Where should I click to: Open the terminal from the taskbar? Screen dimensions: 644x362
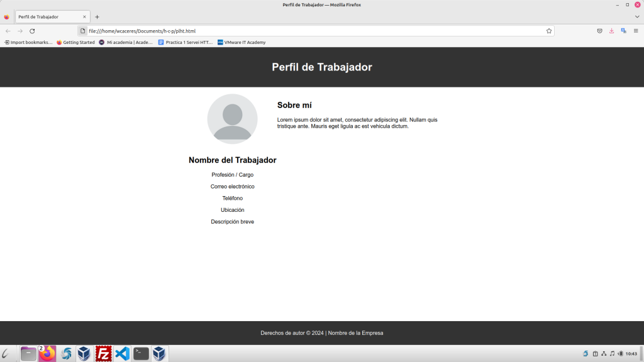141,354
